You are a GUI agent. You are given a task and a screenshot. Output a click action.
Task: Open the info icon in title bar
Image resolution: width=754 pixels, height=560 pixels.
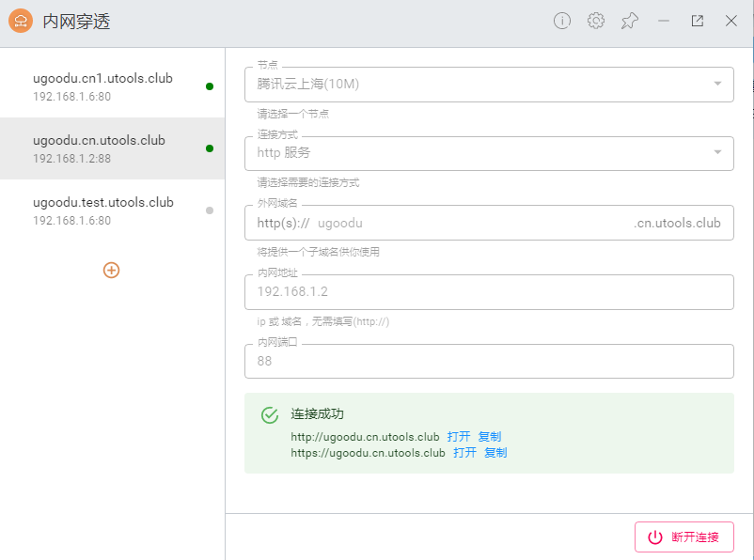coord(561,21)
